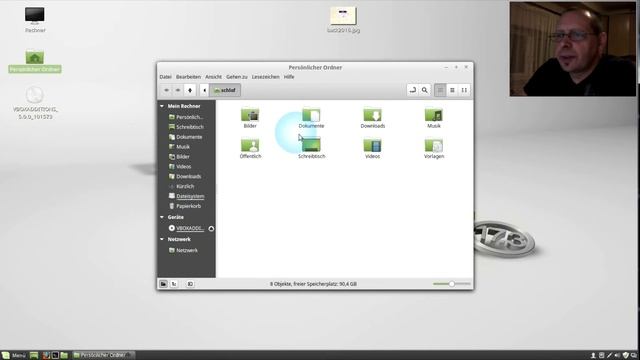Screen dimensions: 640x360
Task: Select the Dokumente folder icon
Action: point(311,118)
